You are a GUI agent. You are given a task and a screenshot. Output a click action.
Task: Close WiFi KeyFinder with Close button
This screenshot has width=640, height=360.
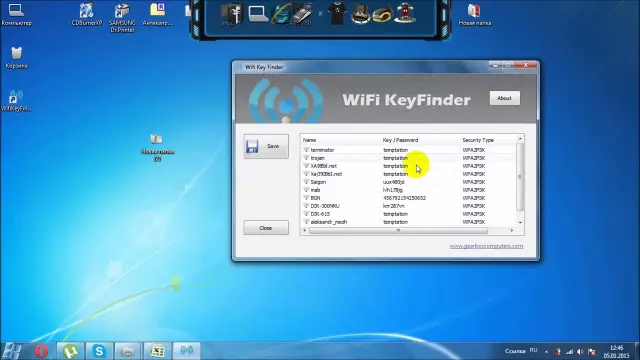coord(266,228)
